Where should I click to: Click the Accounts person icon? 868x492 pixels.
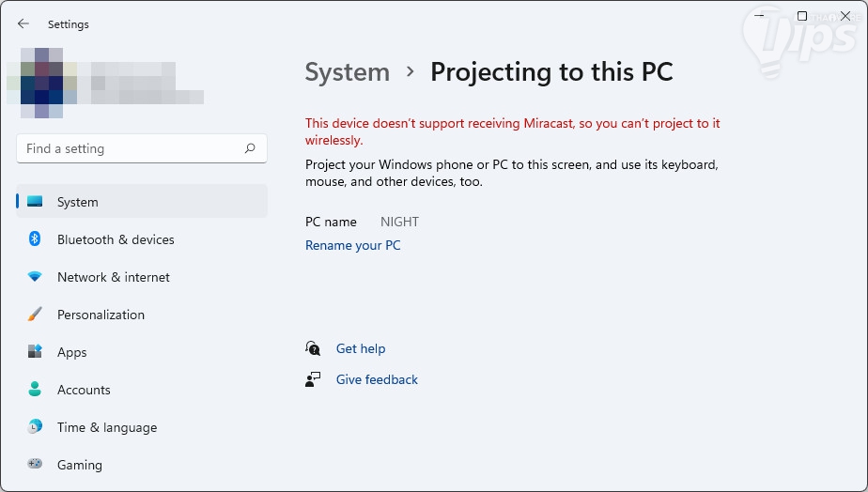click(x=35, y=390)
